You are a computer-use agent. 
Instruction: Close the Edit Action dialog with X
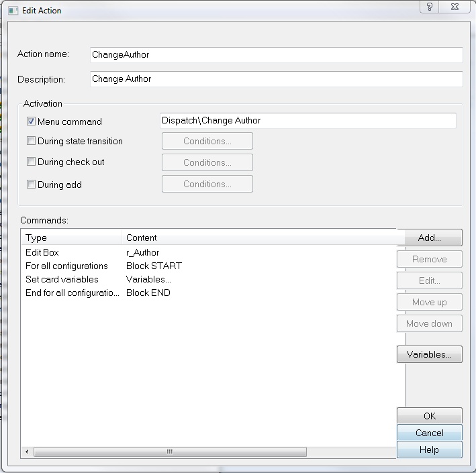[455, 6]
